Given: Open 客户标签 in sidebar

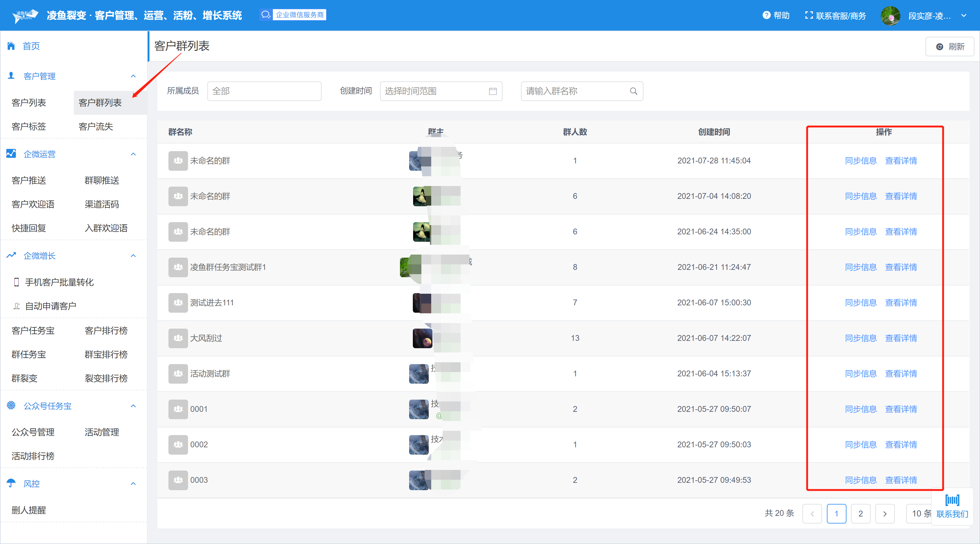Looking at the screenshot, I should (29, 126).
